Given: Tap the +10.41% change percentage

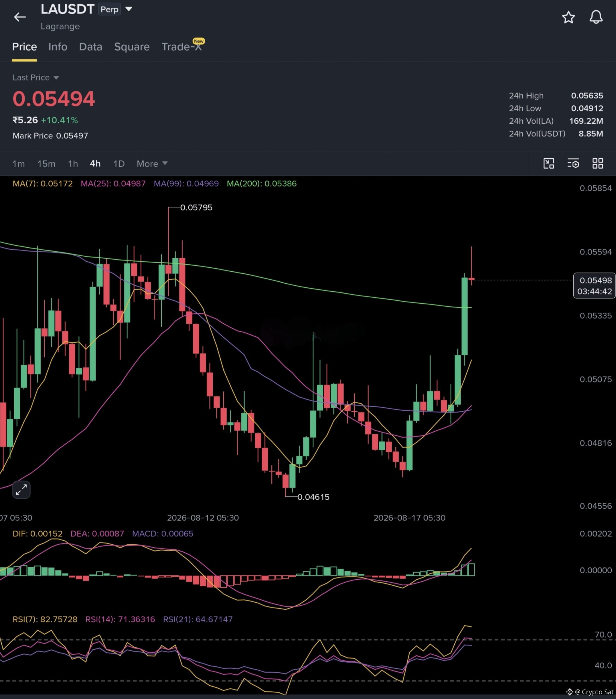Looking at the screenshot, I should 60,120.
